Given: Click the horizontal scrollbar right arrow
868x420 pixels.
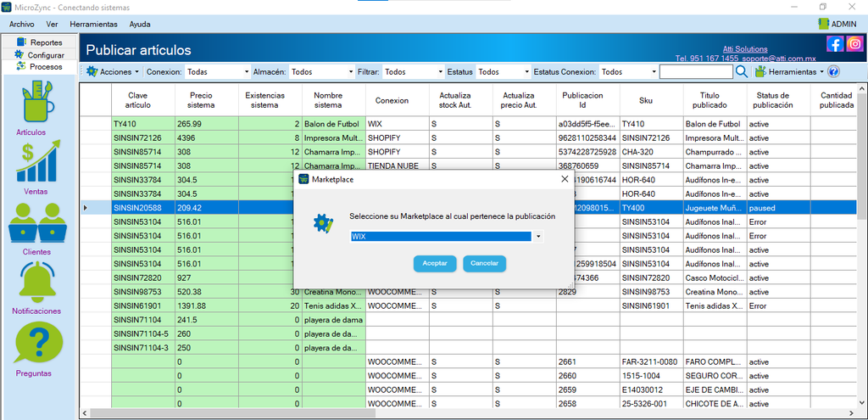Looking at the screenshot, I should coord(852,414).
